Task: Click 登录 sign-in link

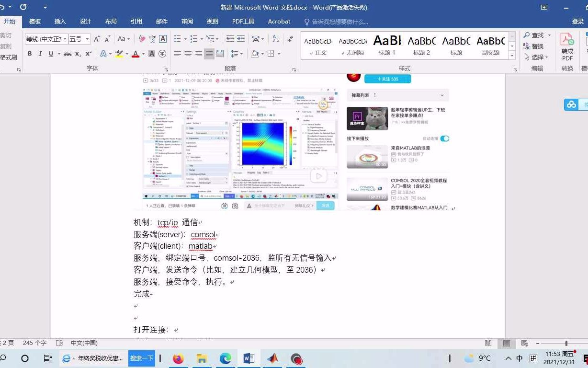Action: pyautogui.click(x=578, y=22)
